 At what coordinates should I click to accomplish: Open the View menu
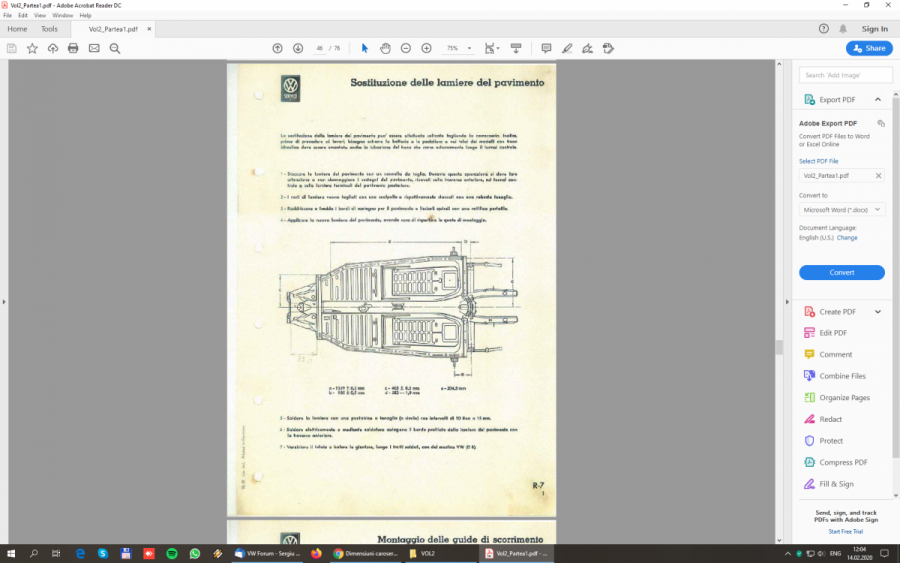(40, 16)
